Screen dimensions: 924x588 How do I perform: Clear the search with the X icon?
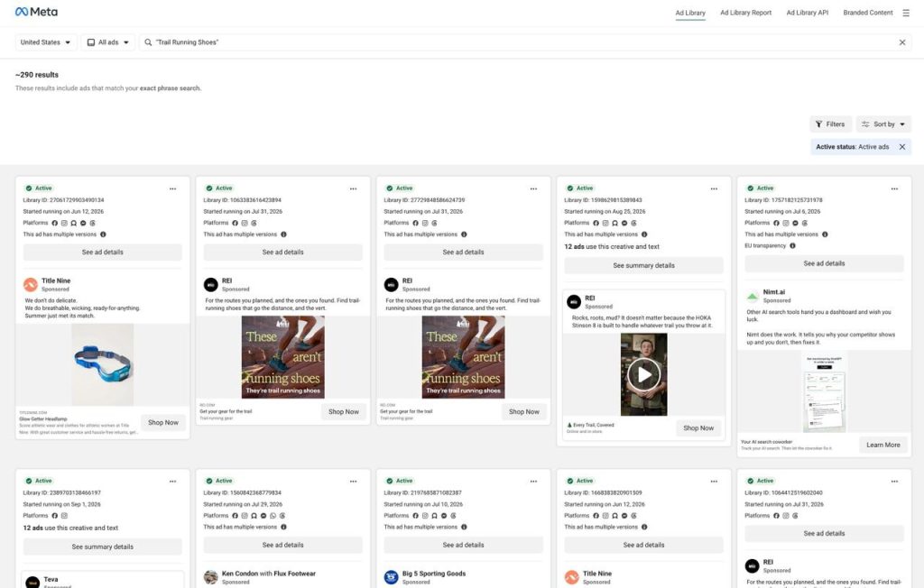[x=902, y=42]
